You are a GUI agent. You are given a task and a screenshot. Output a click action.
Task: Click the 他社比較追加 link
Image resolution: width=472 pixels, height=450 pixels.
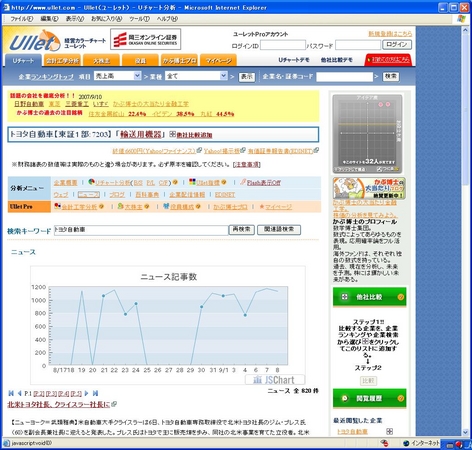click(x=194, y=135)
